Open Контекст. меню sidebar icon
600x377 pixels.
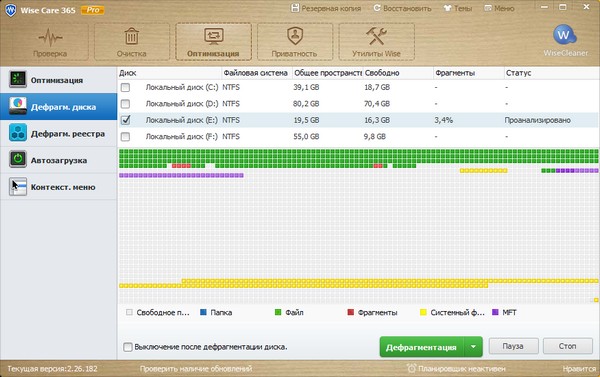pos(18,187)
